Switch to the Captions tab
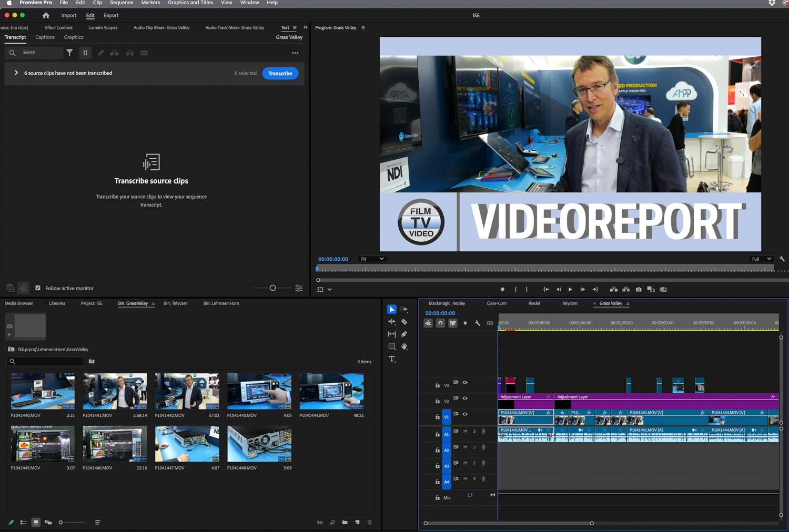This screenshot has height=532, width=789. click(x=45, y=37)
